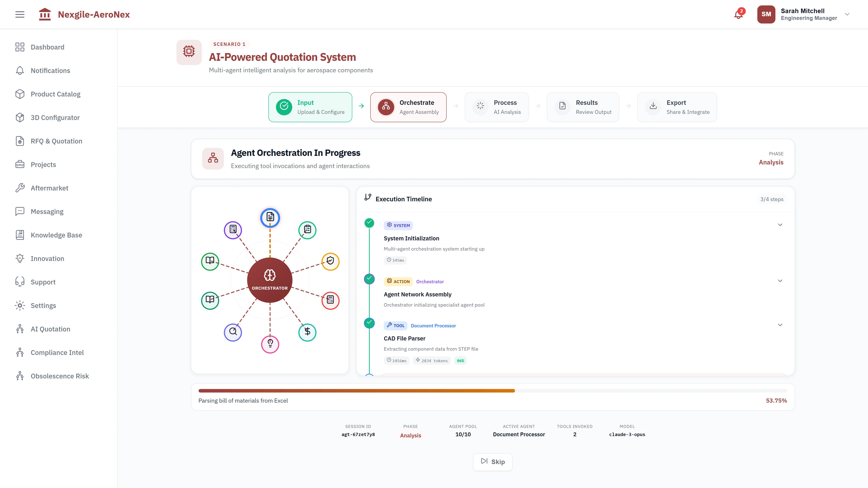Open the RFQ & Quotation section
Screen dimensions: 868x488
(56, 141)
